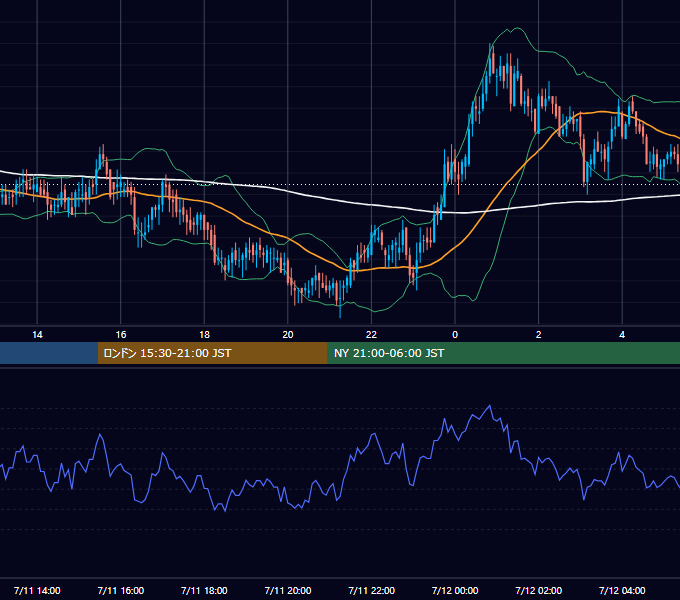Click the 2 hour axis label

[539, 335]
